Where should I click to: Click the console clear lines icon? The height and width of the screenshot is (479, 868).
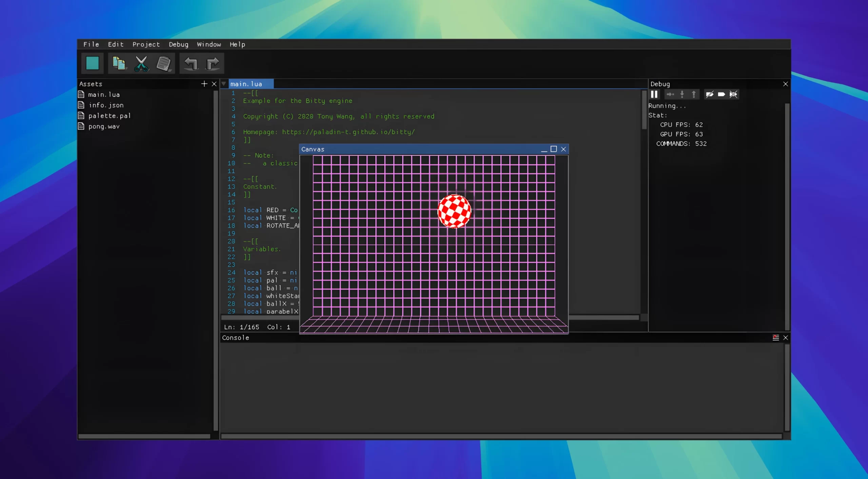click(775, 337)
